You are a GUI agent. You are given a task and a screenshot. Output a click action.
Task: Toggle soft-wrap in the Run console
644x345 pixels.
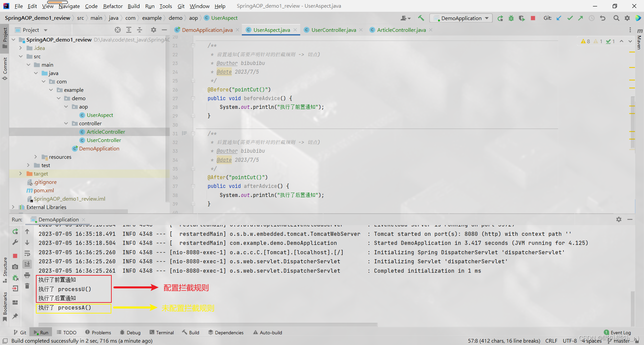[x=27, y=253]
